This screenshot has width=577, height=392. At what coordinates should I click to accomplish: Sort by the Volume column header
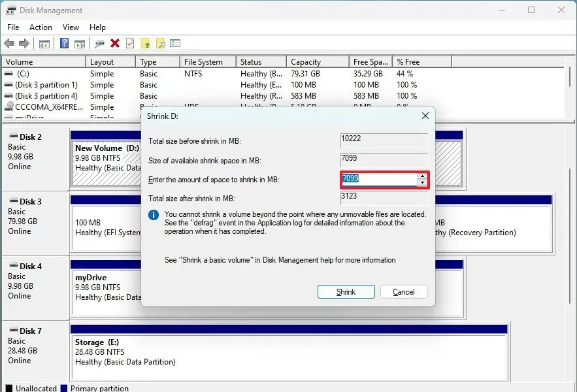[x=44, y=62]
